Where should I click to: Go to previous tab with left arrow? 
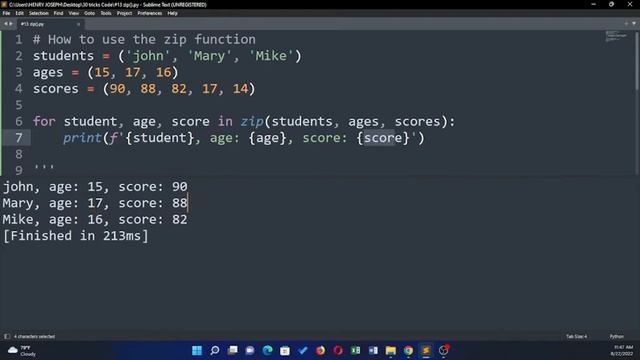6,24
